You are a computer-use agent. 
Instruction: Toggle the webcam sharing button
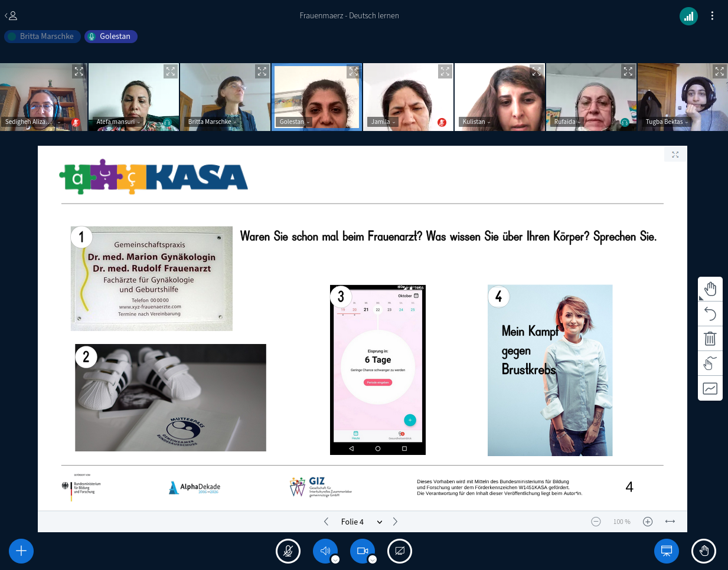tap(362, 551)
